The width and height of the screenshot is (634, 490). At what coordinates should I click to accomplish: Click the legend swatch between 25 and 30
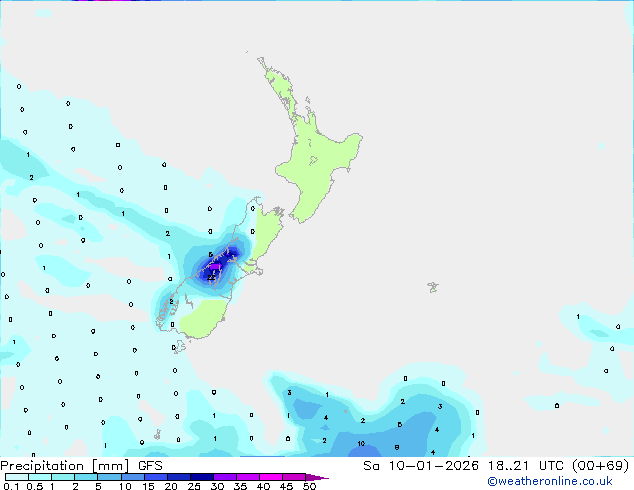202,477
